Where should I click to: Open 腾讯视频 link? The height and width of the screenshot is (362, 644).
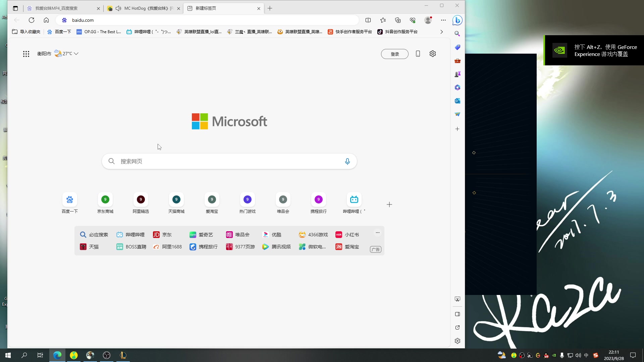coord(277,247)
